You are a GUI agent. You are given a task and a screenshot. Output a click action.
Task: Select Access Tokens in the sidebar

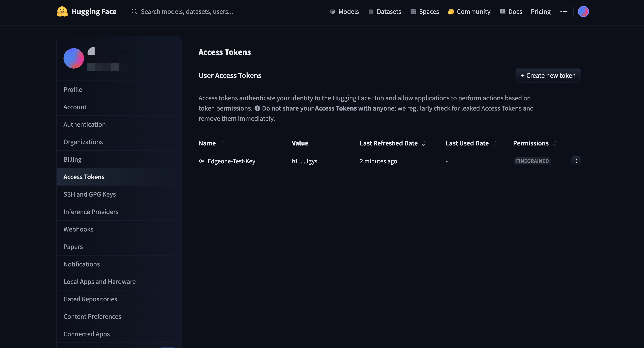pos(119,177)
